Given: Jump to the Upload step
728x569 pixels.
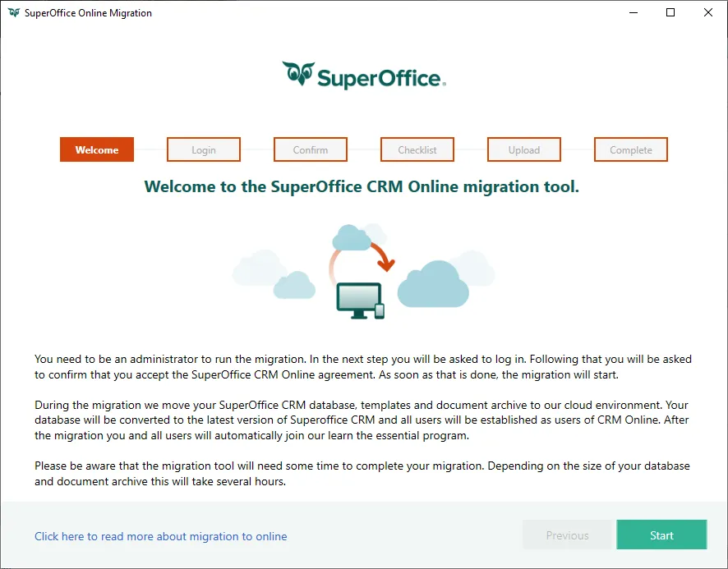Looking at the screenshot, I should click(x=524, y=150).
